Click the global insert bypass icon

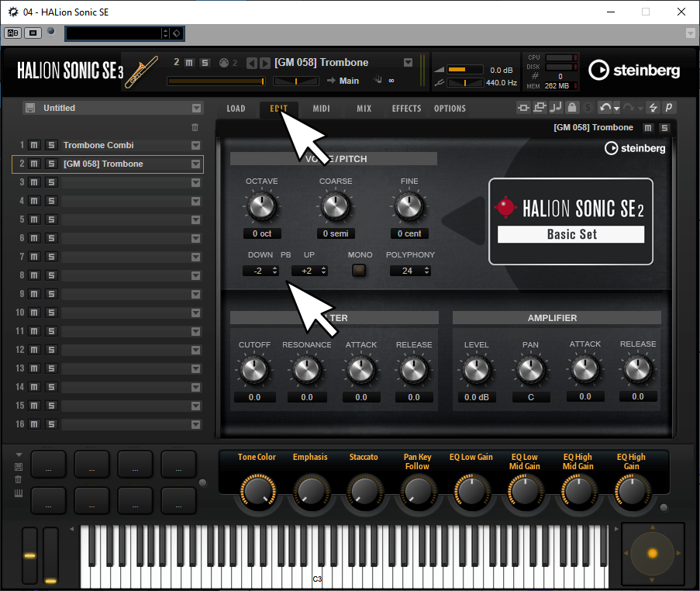[x=523, y=108]
